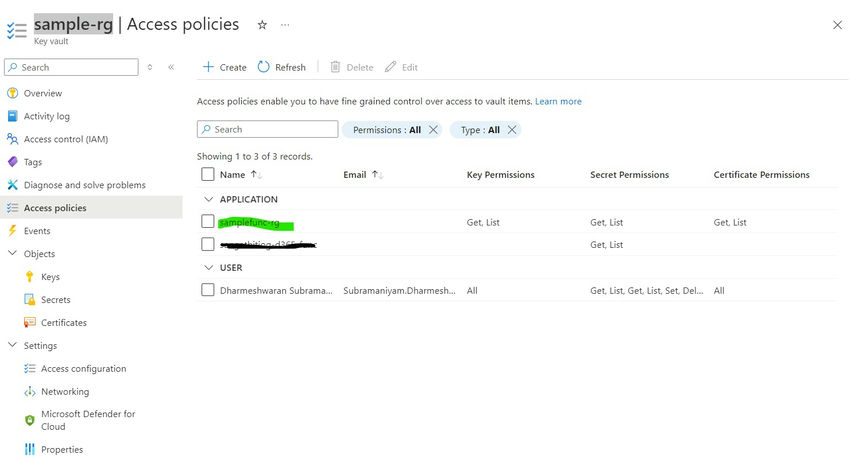Screen dimensions: 850x463
Task: Open Access control (IAM)
Action: click(66, 139)
